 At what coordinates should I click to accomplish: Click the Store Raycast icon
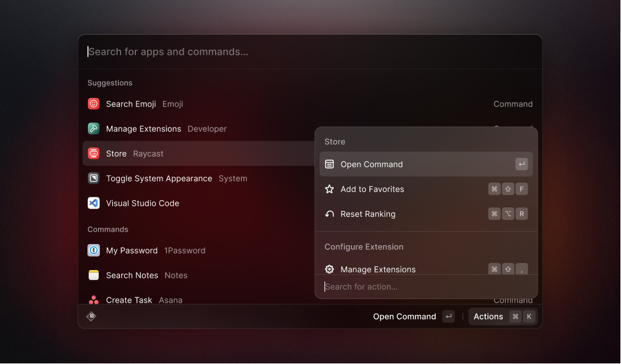(93, 153)
